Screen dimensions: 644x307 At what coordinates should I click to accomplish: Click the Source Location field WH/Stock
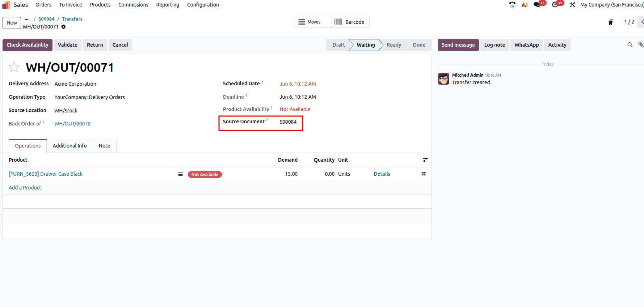pos(66,111)
